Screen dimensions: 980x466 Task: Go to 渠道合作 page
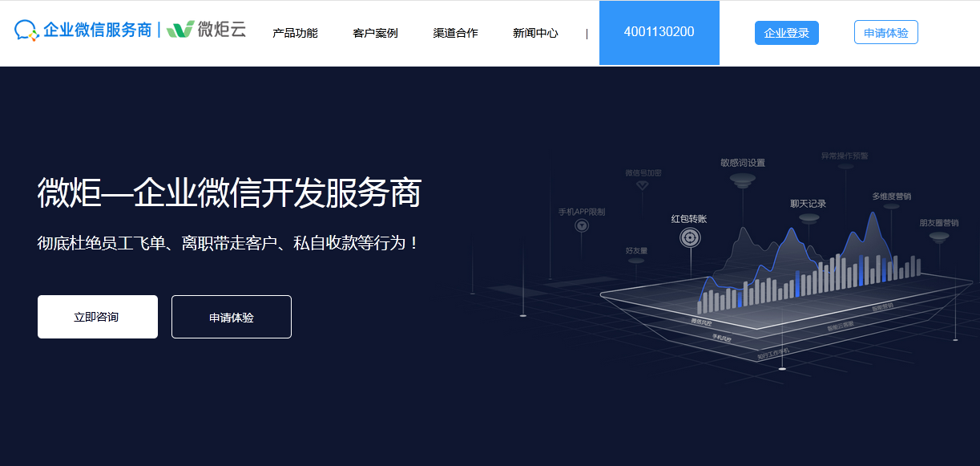[x=455, y=33]
